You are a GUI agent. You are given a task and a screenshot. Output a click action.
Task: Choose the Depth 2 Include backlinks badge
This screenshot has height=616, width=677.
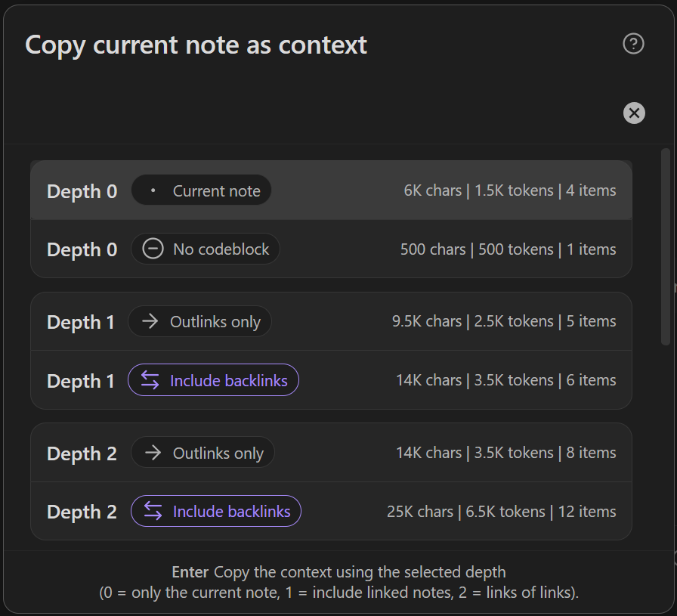[x=216, y=512]
